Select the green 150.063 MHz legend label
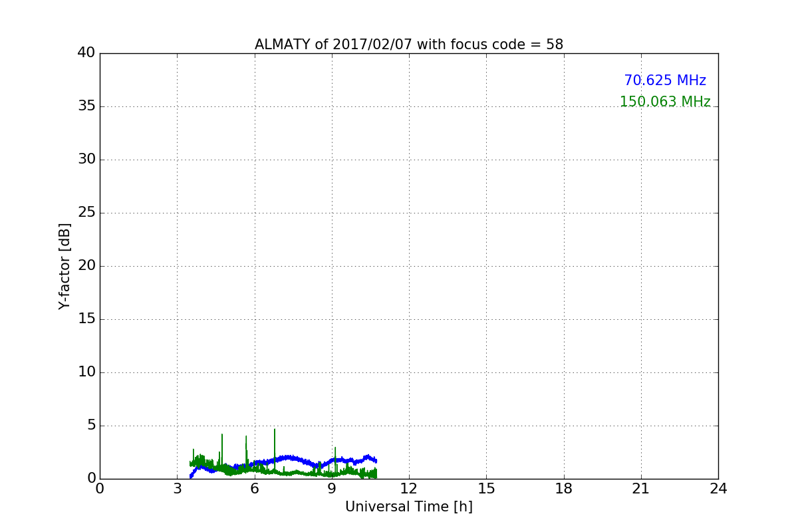 [x=665, y=102]
